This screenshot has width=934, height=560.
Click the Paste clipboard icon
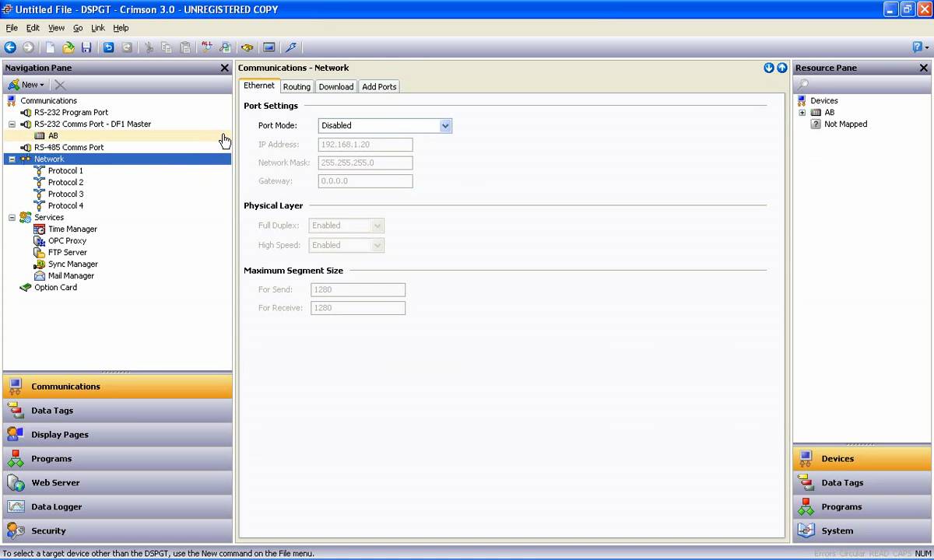[x=185, y=47]
